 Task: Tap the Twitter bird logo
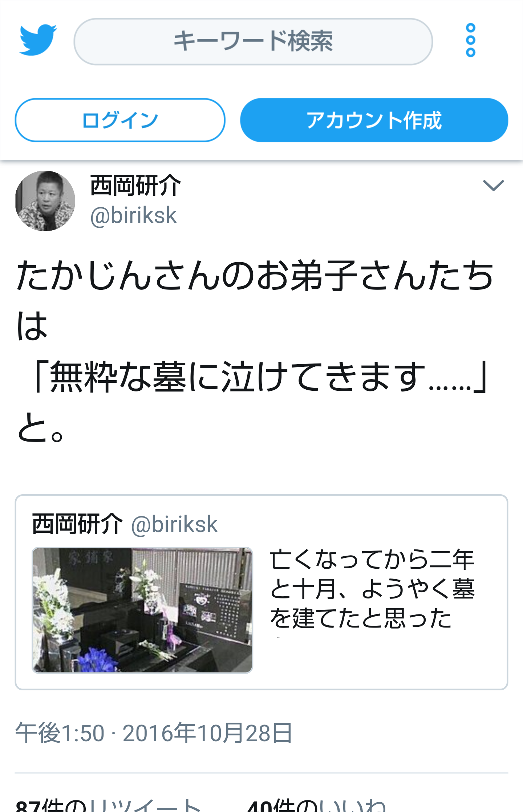click(x=38, y=40)
